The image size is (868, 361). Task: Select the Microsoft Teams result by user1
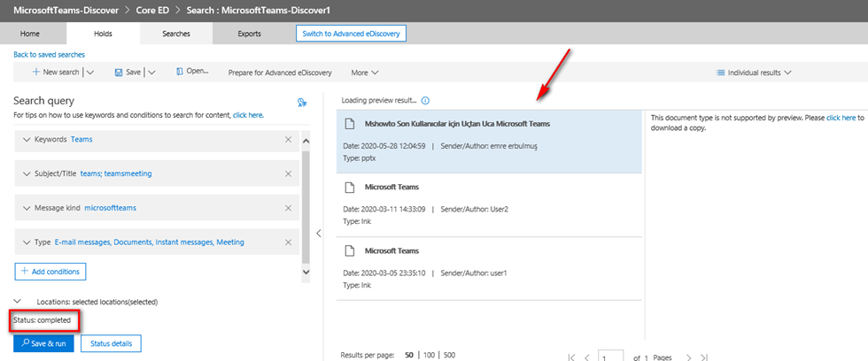(x=489, y=269)
